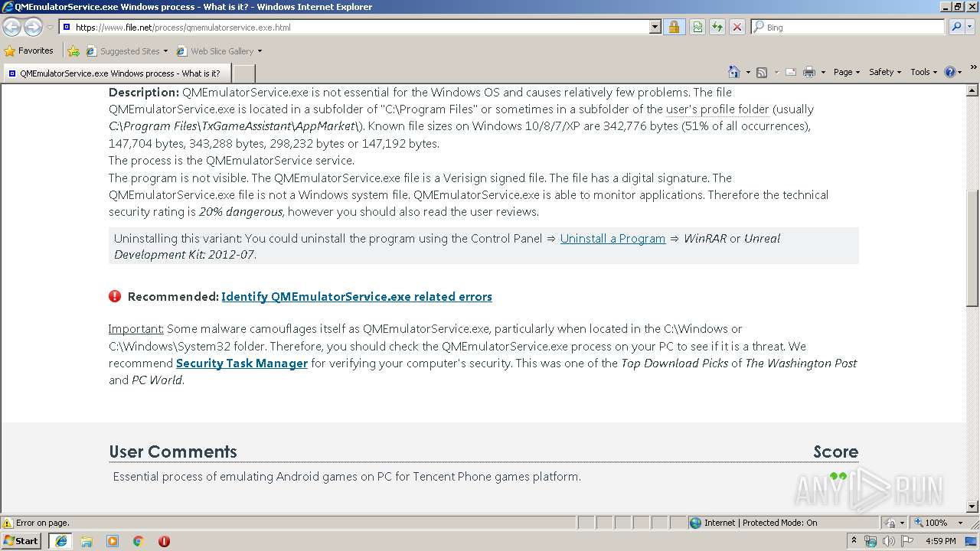Click Internet Protected Mode status text
Screen dimensions: 980x551
[760, 523]
